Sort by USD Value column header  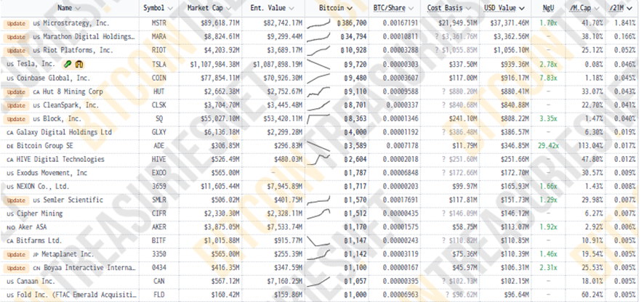(x=504, y=8)
